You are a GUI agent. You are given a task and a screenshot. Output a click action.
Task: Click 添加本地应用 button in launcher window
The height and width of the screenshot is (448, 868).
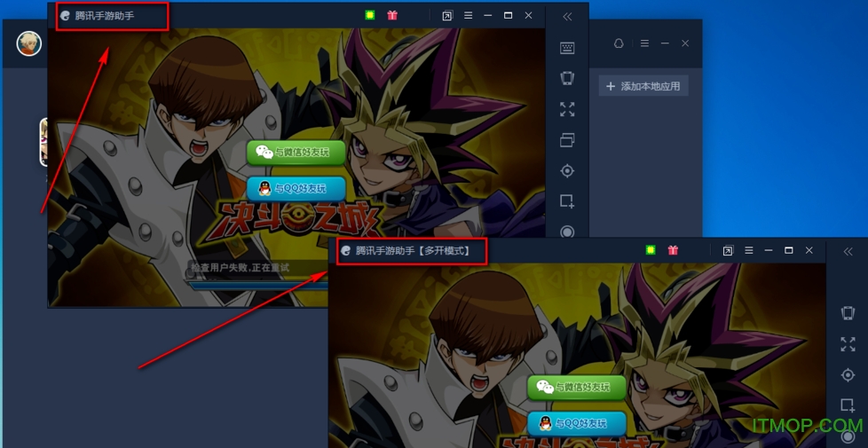[x=643, y=86]
